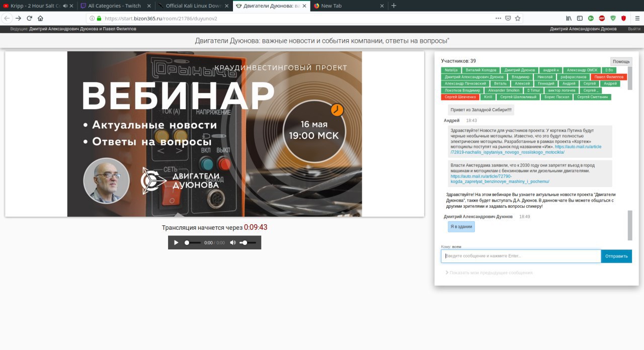Select participant рафарасланов
644x350 pixels.
pos(574,77)
